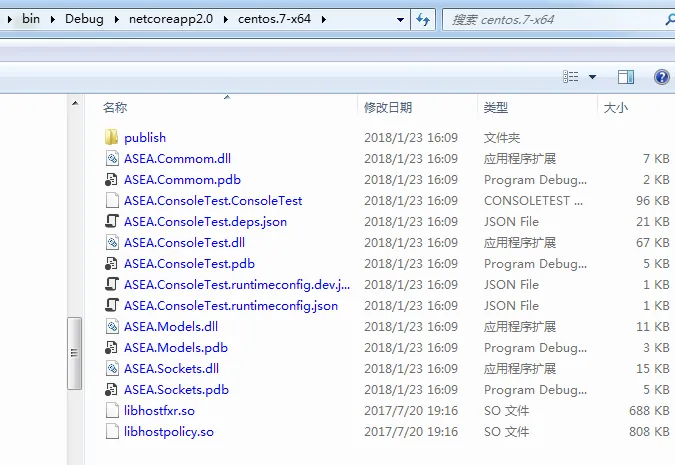Select the publish folder icon
The width and height of the screenshot is (675, 465).
[x=111, y=137]
